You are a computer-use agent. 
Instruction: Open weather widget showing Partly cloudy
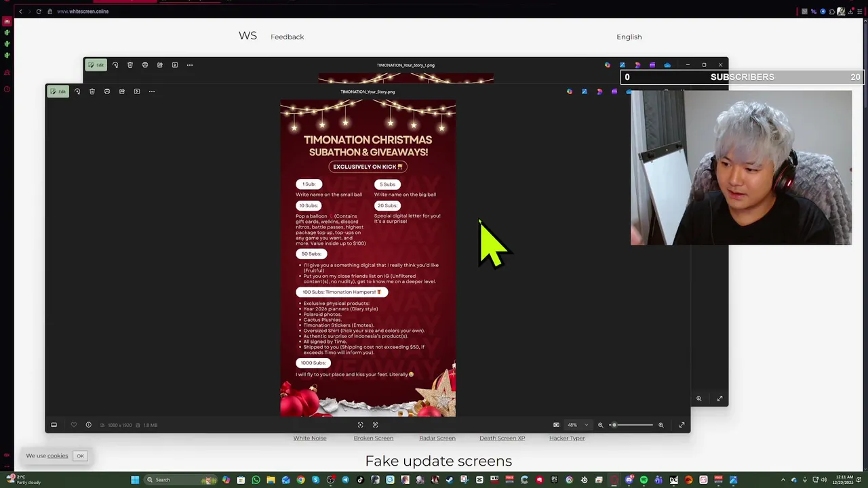click(x=24, y=480)
